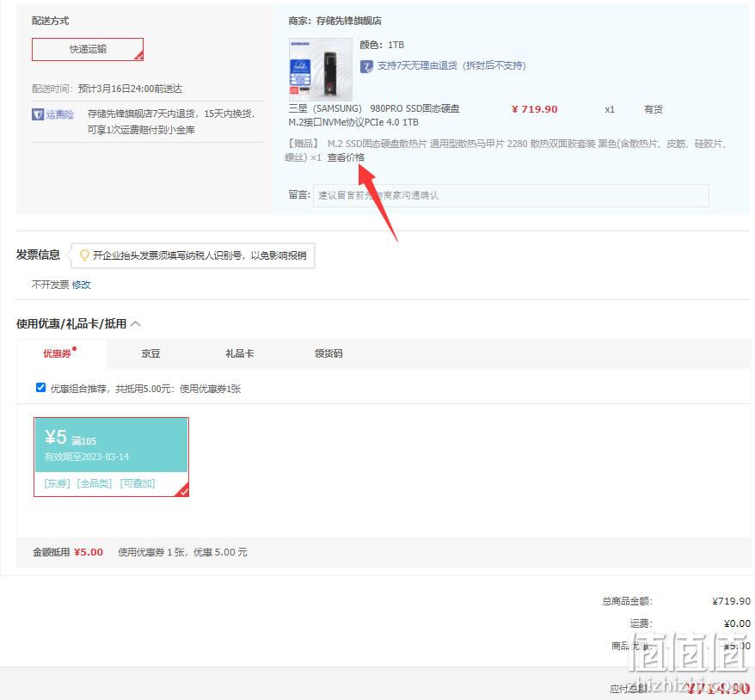Click the 金额抵用 ¥5.00 amount
The height and width of the screenshot is (700, 755).
[x=89, y=552]
